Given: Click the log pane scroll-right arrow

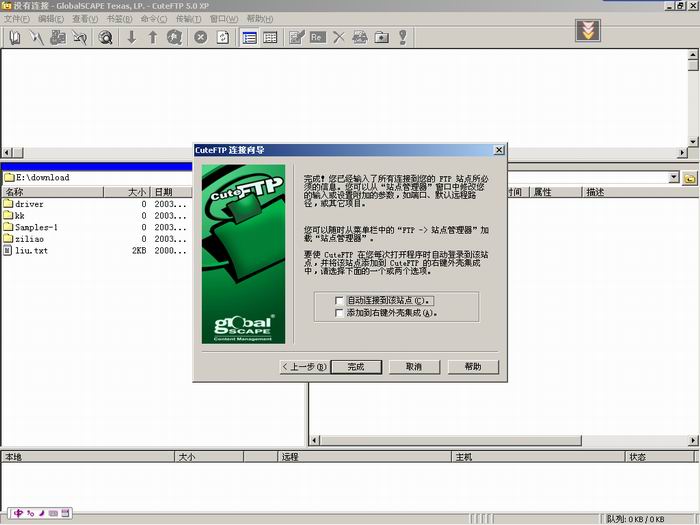Looking at the screenshot, I should point(682,153).
